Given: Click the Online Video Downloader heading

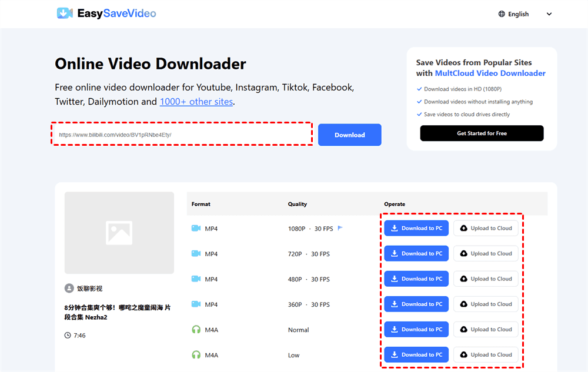Looking at the screenshot, I should tap(151, 64).
